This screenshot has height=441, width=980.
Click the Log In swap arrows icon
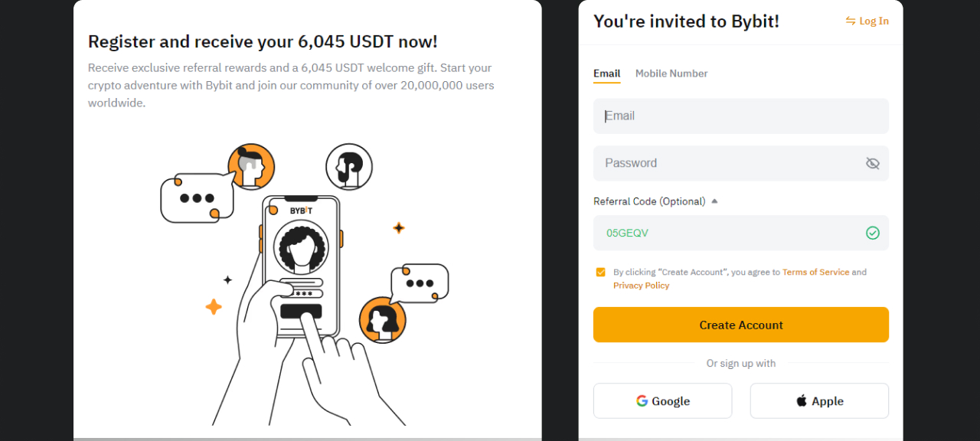pos(850,21)
